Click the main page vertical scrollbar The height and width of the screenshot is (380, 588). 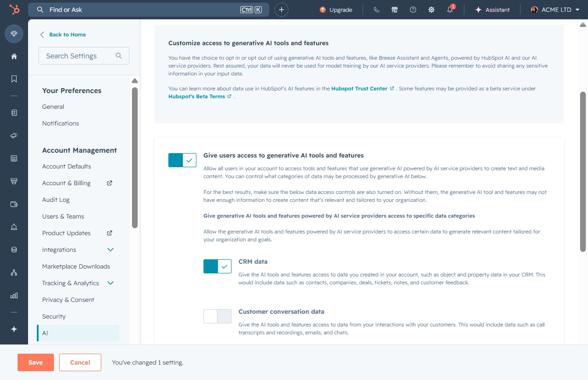583,172
